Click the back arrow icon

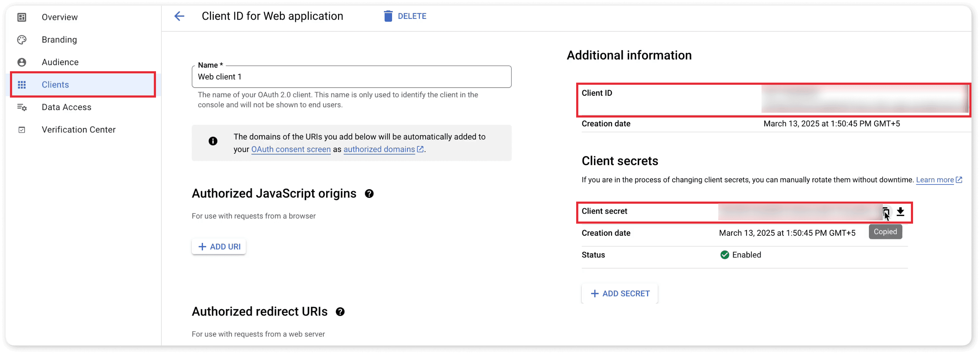pos(179,16)
